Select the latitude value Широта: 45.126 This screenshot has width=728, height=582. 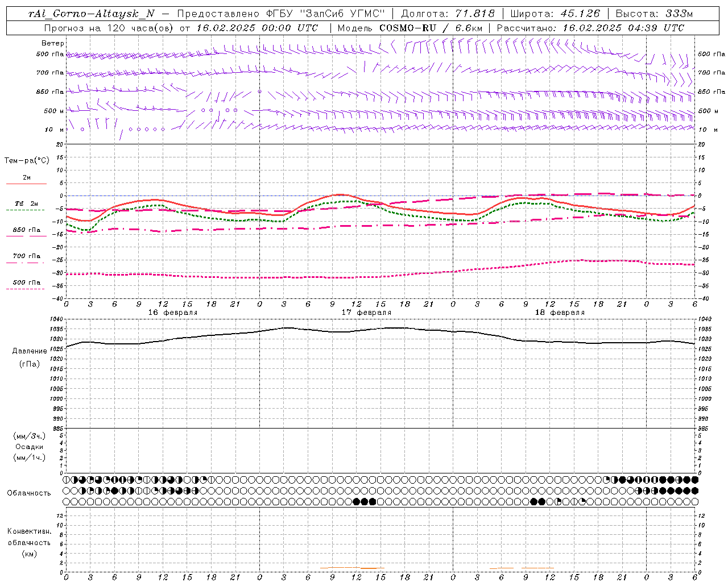(x=555, y=14)
